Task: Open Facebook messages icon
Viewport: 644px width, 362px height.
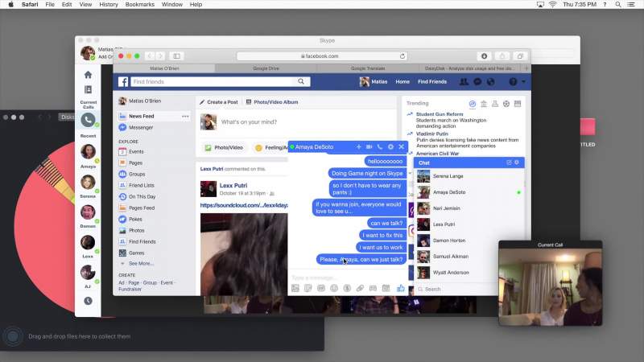Action: 477,82
